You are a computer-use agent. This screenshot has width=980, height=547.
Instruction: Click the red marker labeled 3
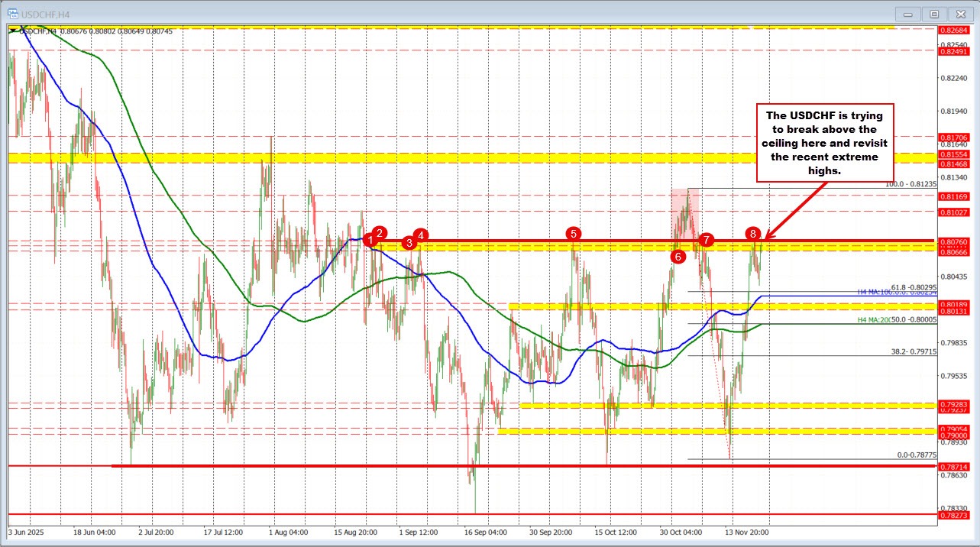click(409, 243)
